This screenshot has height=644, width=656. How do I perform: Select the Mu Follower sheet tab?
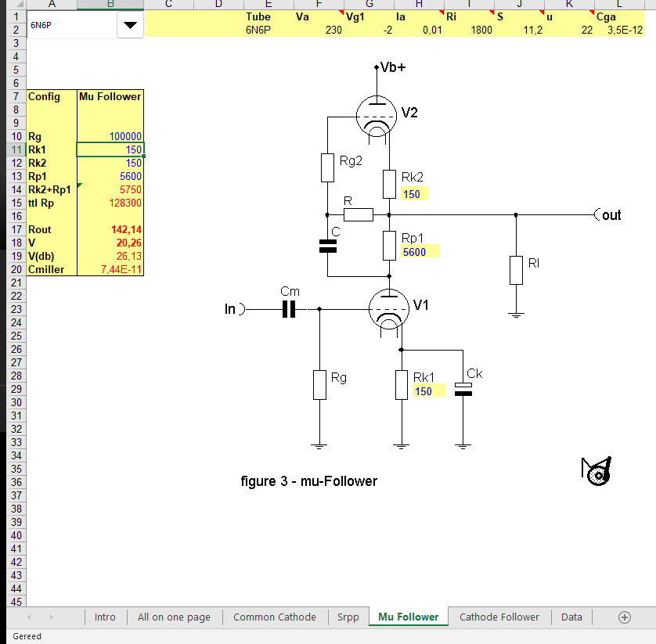(x=409, y=617)
